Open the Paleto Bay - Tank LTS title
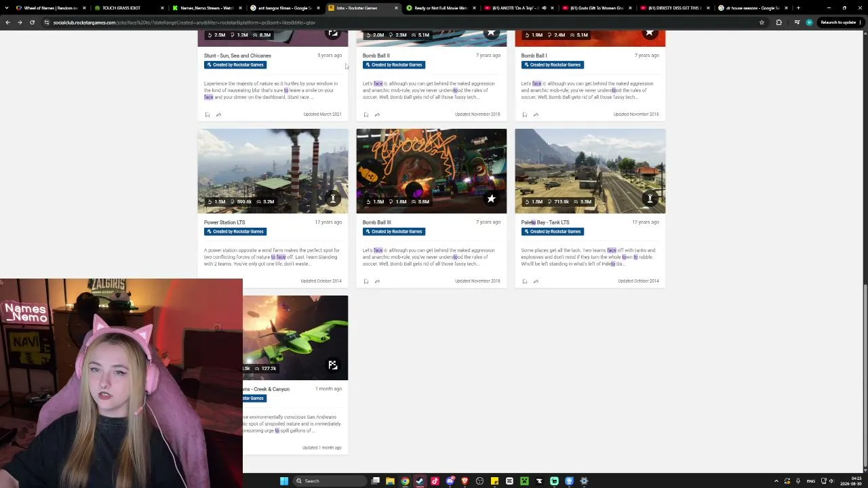The width and height of the screenshot is (868, 488). 545,222
